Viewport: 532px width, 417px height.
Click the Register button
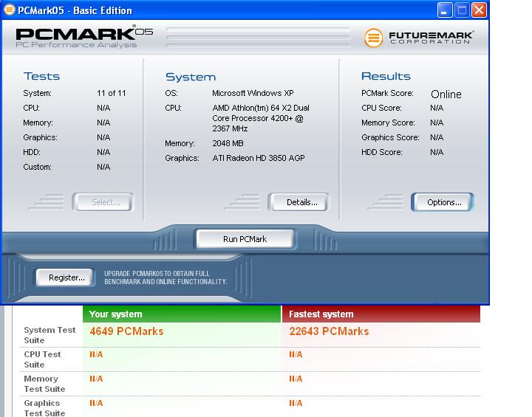(65, 278)
